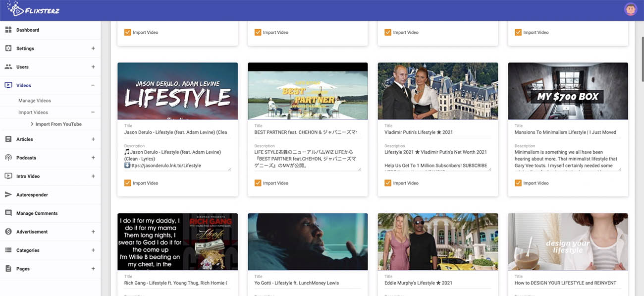Click the BEST PARTNER video thumbnail
Viewport: 644px width, 296px height.
(308, 91)
